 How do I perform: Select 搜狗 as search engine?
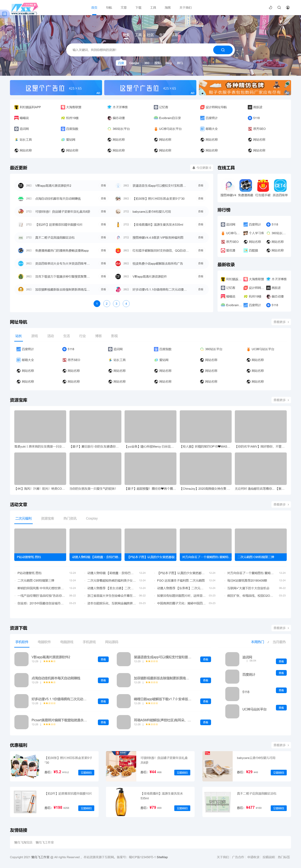click(157, 63)
